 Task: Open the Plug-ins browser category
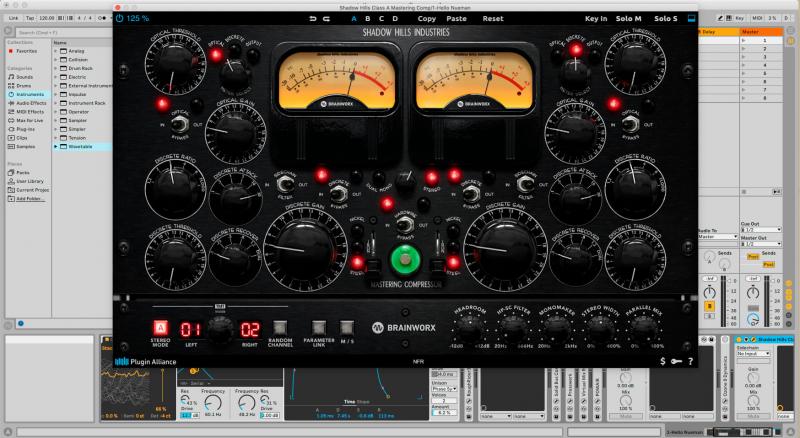[21, 129]
